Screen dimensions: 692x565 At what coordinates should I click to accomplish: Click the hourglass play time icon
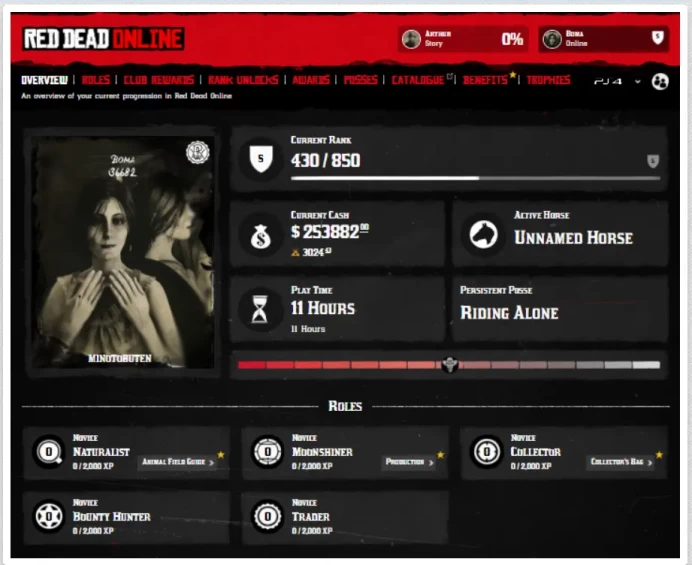(260, 309)
